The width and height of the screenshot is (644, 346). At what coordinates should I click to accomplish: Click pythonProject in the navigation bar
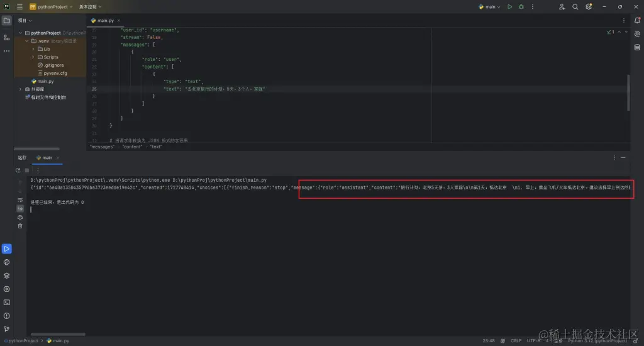click(x=21, y=341)
